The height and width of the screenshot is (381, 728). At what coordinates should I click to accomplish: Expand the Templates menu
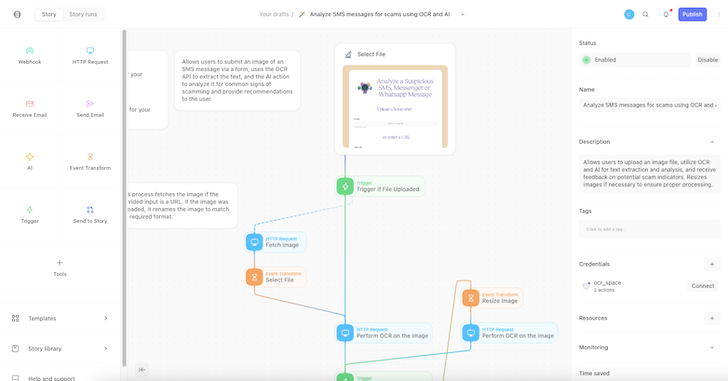(x=106, y=318)
